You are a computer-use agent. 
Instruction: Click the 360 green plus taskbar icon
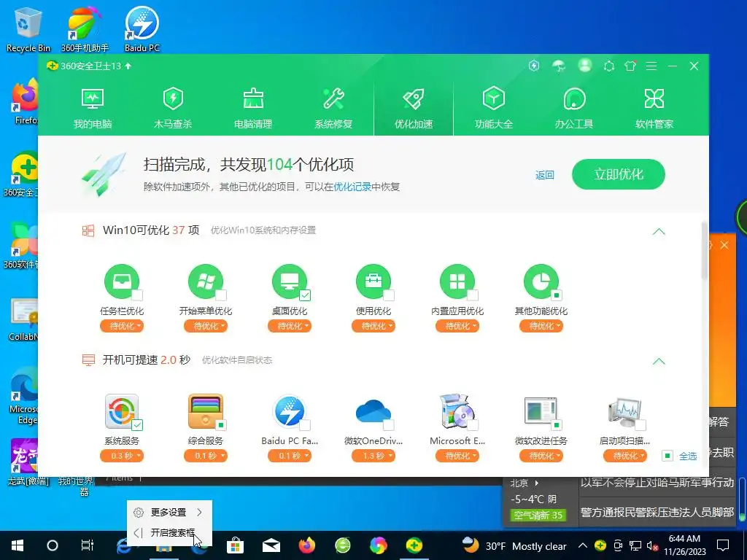(414, 545)
